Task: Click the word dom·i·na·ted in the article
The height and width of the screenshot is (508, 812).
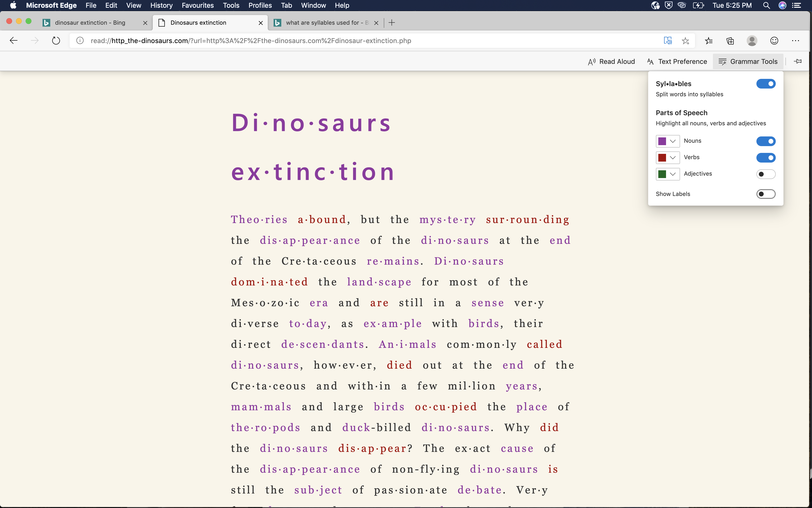Action: point(269,282)
